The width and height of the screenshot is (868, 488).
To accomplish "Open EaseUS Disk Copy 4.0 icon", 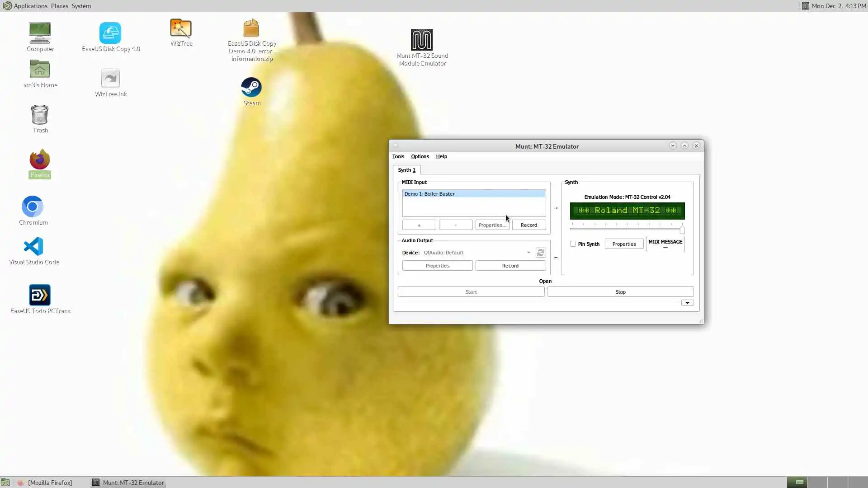I will click(x=110, y=33).
